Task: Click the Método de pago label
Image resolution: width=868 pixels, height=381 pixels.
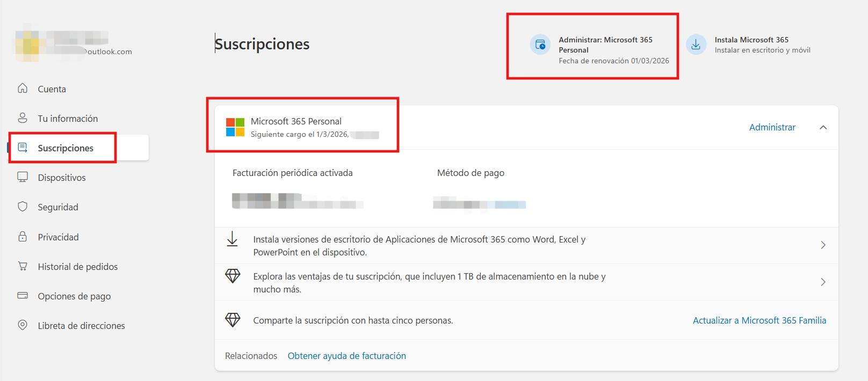Action: pyautogui.click(x=471, y=173)
